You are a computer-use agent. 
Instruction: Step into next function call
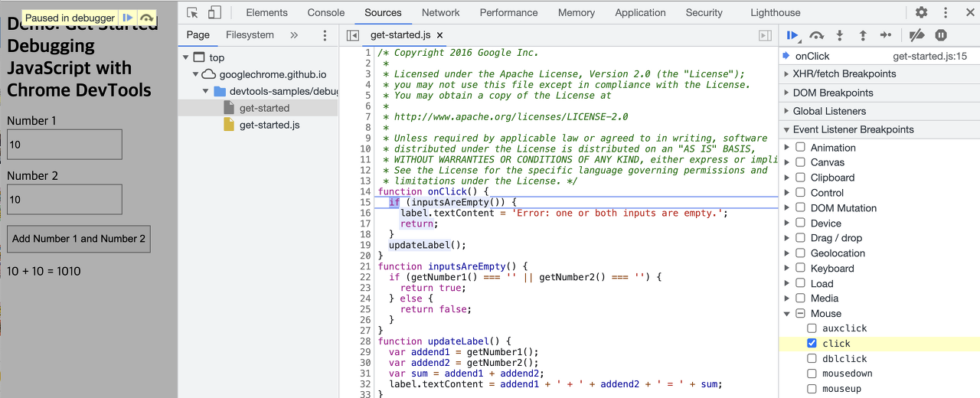pyautogui.click(x=840, y=35)
